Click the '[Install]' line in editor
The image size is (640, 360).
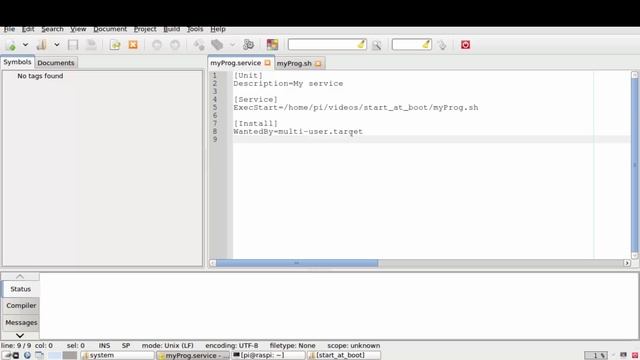[256, 123]
